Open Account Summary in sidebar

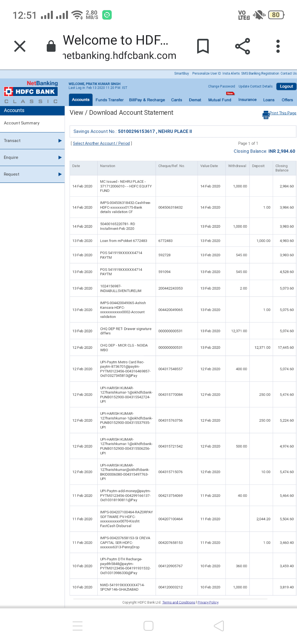(x=22, y=123)
